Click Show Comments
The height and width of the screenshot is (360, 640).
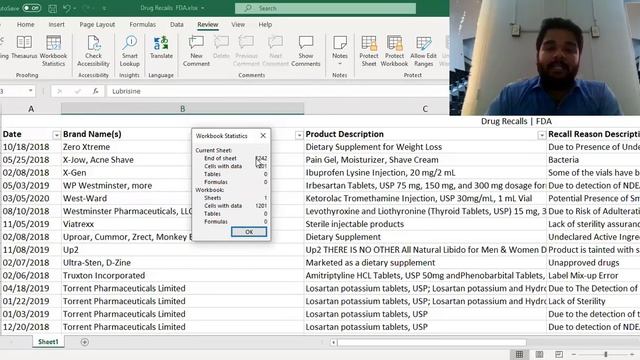306,51
